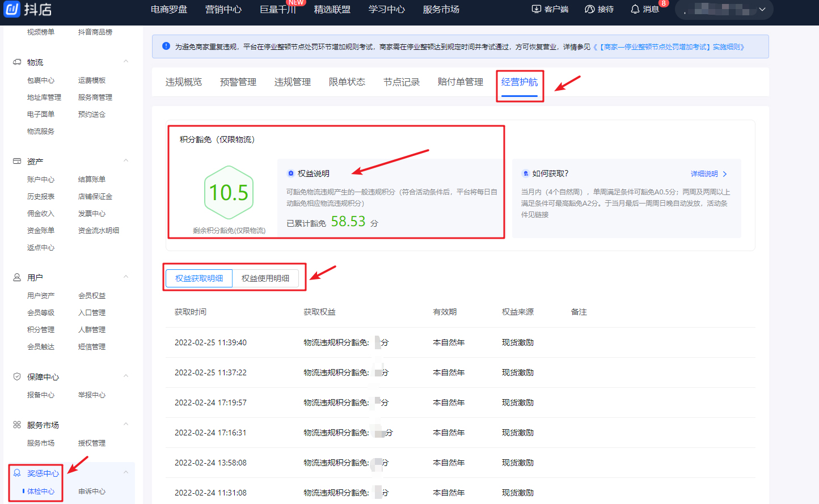Open 服务市场 in top navigation
The height and width of the screenshot is (504, 819).
tap(441, 9)
